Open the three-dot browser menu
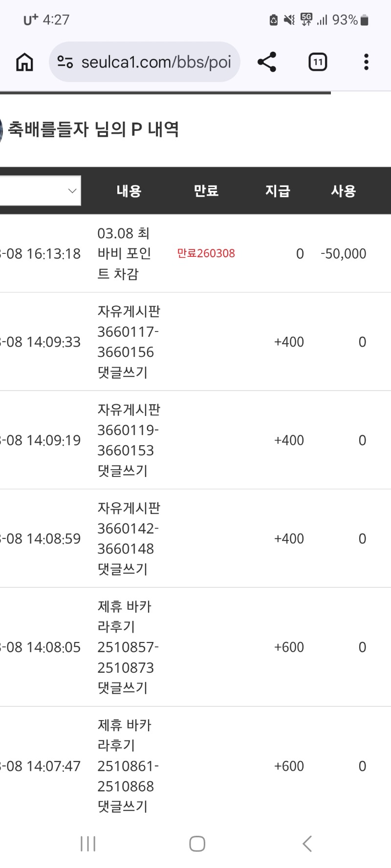This screenshot has width=391, height=868. point(366,62)
